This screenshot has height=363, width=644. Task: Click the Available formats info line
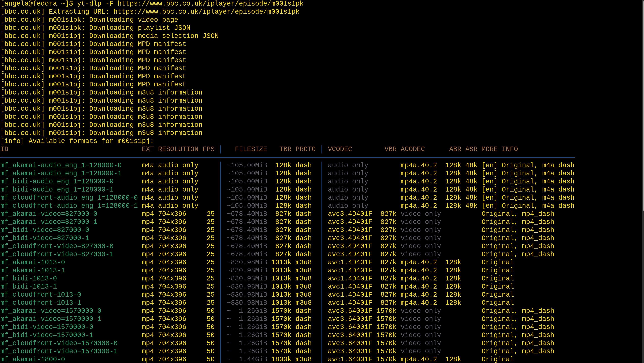tap(77, 141)
